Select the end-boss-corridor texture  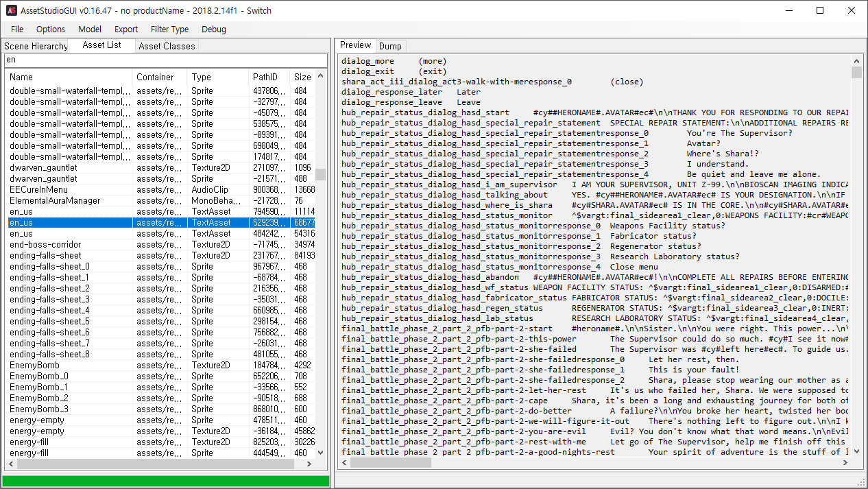click(x=160, y=244)
